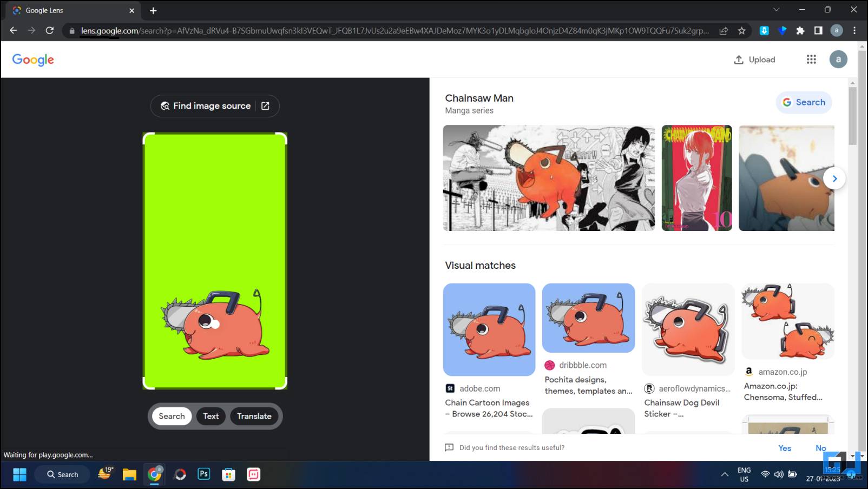The height and width of the screenshot is (489, 868).
Task: Switch to Chrome in taskbar
Action: (155, 474)
